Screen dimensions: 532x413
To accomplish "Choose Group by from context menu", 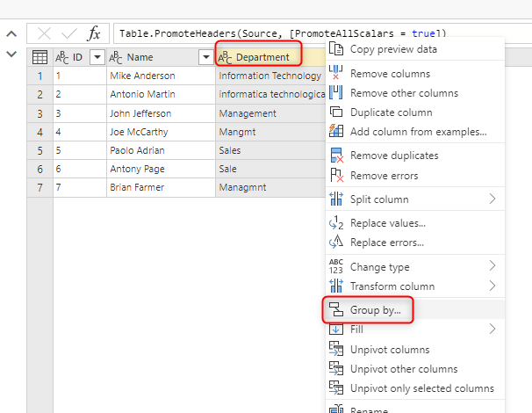I will coord(375,309).
